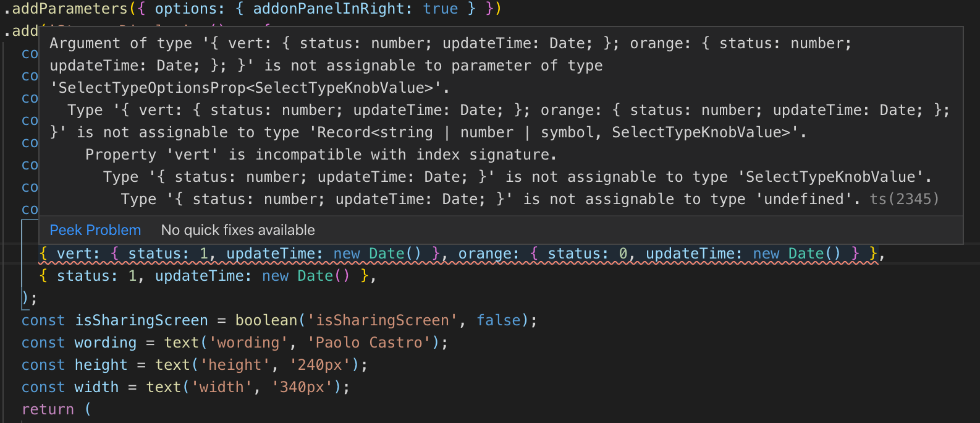Click the orange property in the error line
Viewport: 980px width, 423px height.
point(488,254)
